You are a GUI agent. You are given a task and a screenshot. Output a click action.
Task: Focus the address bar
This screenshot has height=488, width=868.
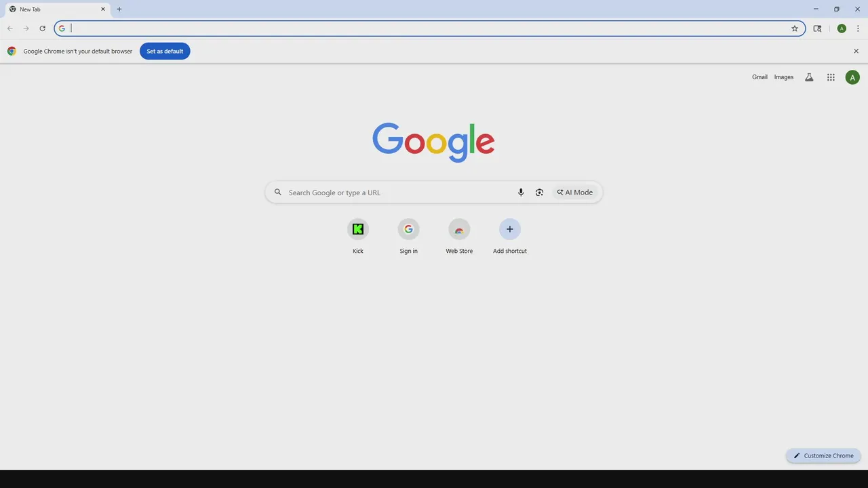pos(430,28)
